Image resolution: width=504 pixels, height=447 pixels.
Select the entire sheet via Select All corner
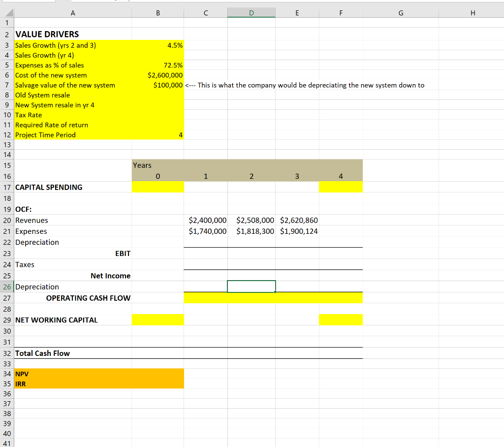[x=7, y=12]
